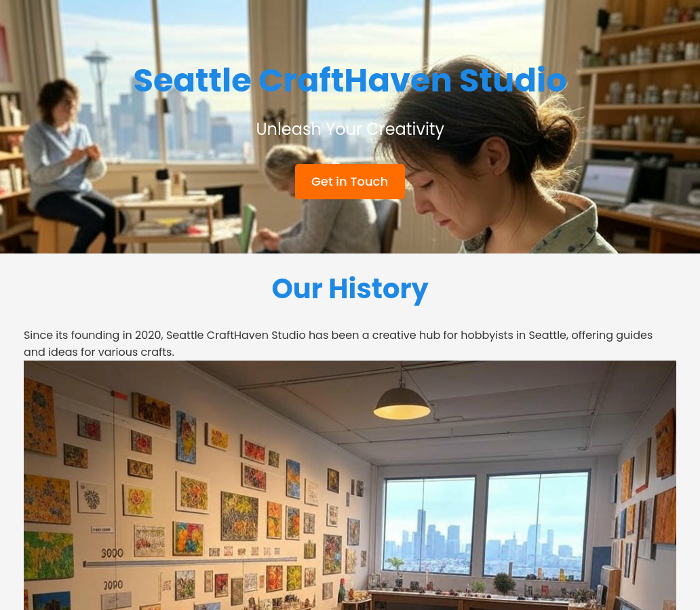Click the Seattle CraftHaven Studio title

coord(350,81)
